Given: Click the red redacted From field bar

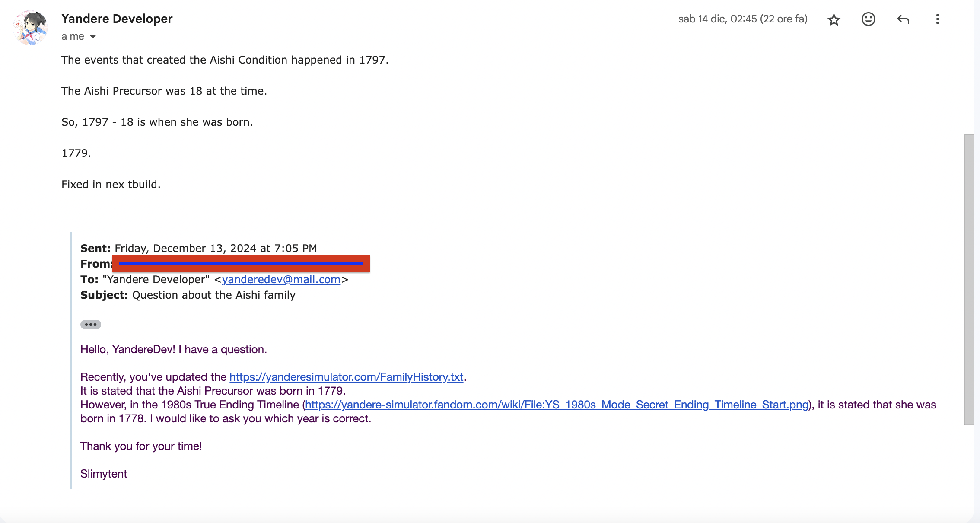Looking at the screenshot, I should click(x=241, y=264).
